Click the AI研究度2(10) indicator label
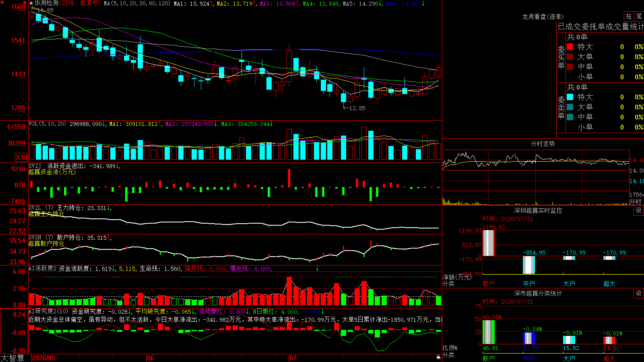Viewport: 644px width, 362px height. pyautogui.click(x=48, y=311)
